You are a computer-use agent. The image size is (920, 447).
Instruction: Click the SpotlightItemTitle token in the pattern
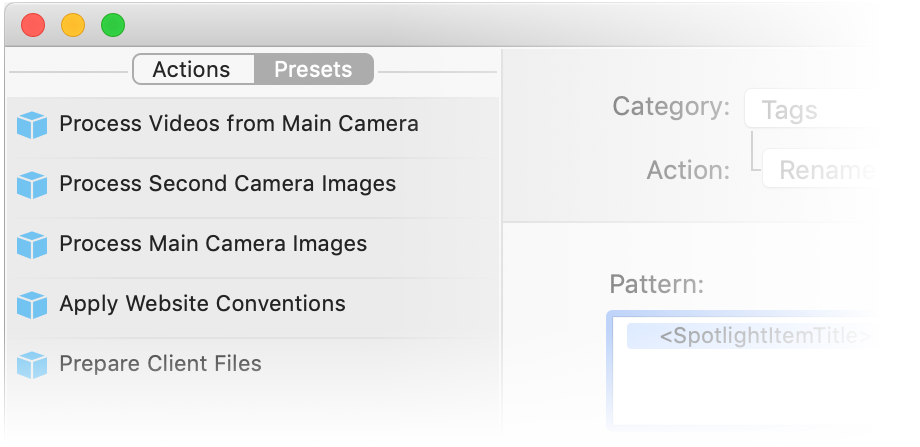766,337
